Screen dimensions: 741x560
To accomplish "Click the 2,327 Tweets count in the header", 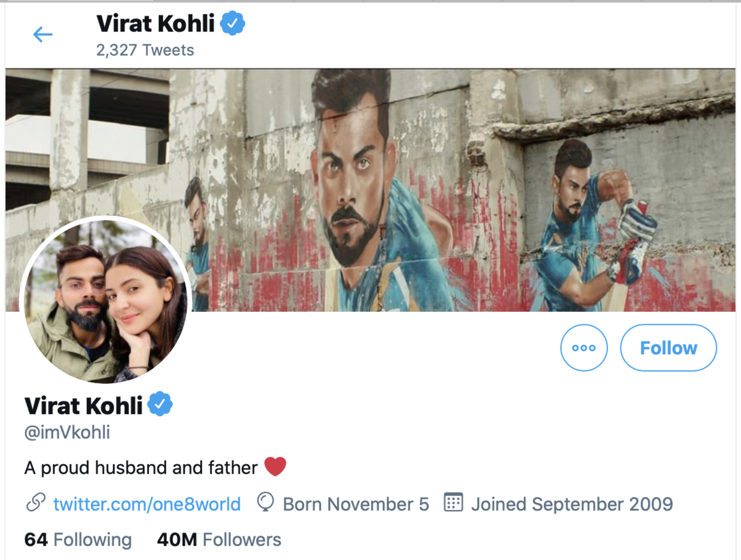I will [145, 50].
